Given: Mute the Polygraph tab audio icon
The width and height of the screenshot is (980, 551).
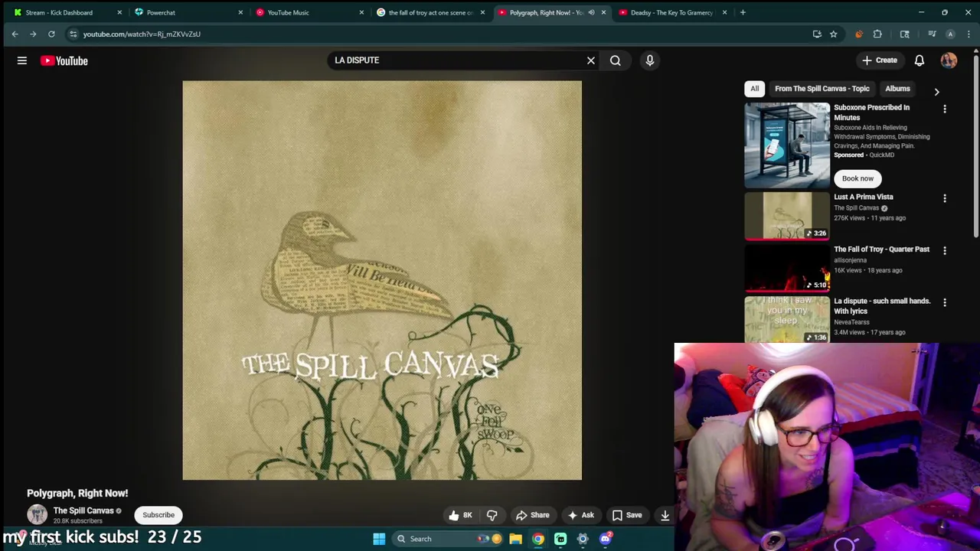Looking at the screenshot, I should tap(591, 12).
